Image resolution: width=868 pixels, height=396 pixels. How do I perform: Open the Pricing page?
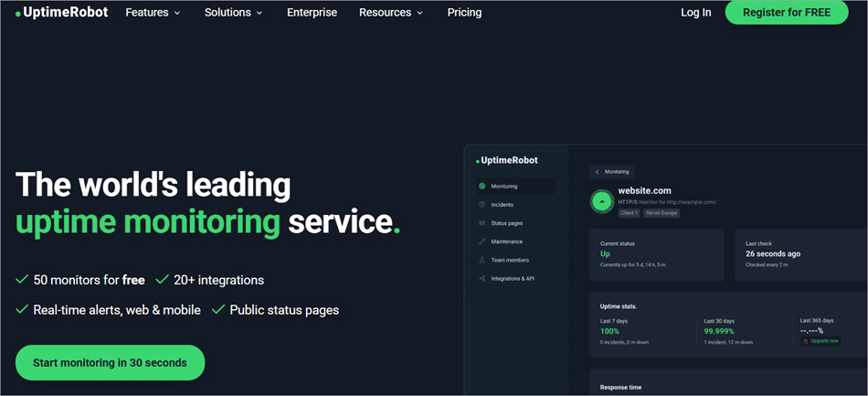click(x=464, y=12)
